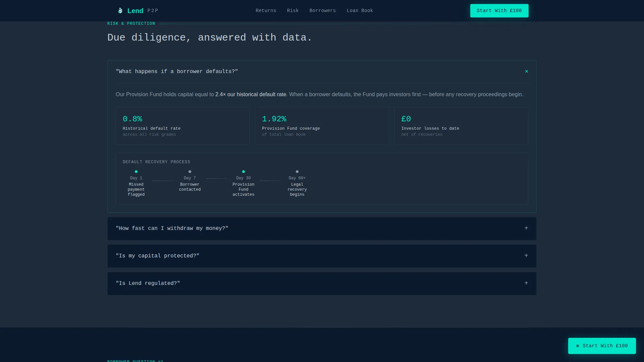Click the "What happens if a borrower defaults?" header
The height and width of the screenshot is (362, 644).
[322, 71]
